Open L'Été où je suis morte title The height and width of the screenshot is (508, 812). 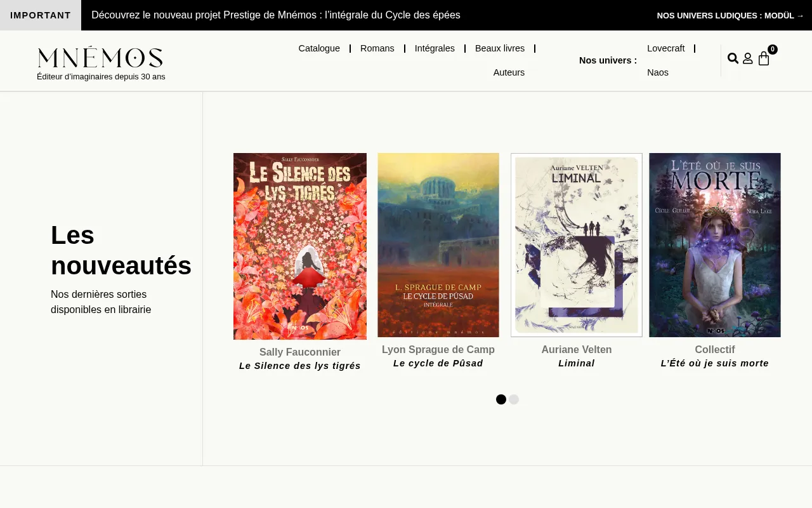[x=715, y=363]
